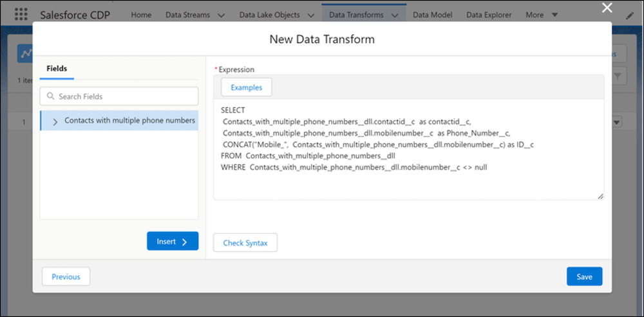Focus the Search Fields input

[x=119, y=96]
